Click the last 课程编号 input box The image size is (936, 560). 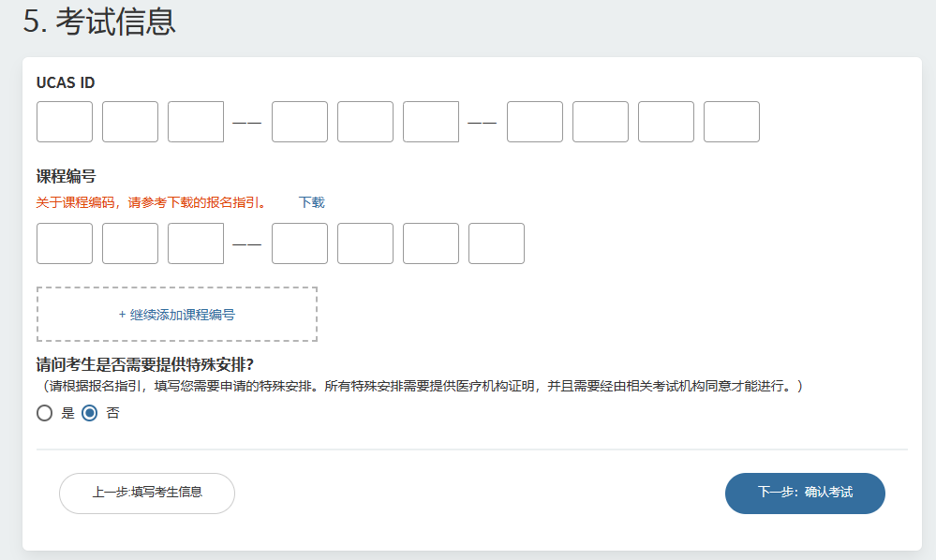(496, 243)
